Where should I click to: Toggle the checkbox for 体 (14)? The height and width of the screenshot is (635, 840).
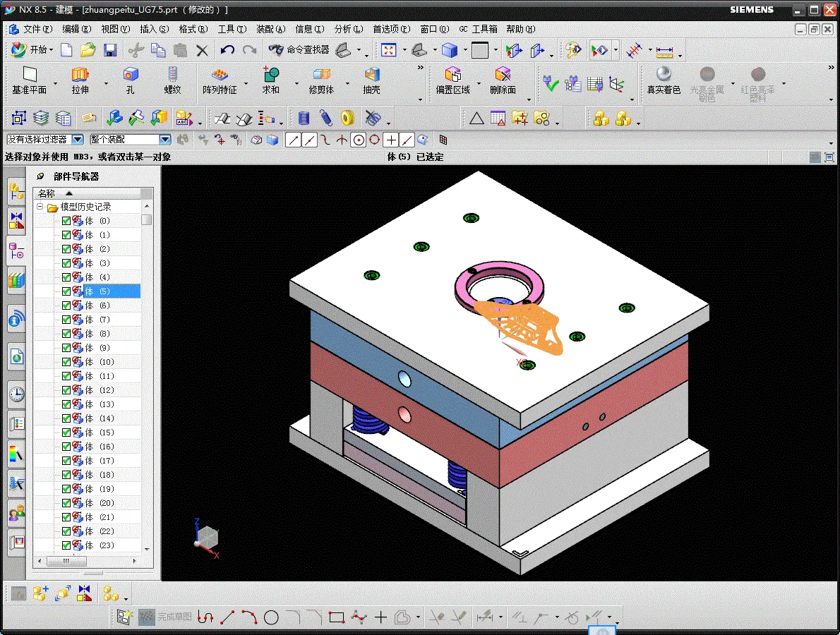66,418
